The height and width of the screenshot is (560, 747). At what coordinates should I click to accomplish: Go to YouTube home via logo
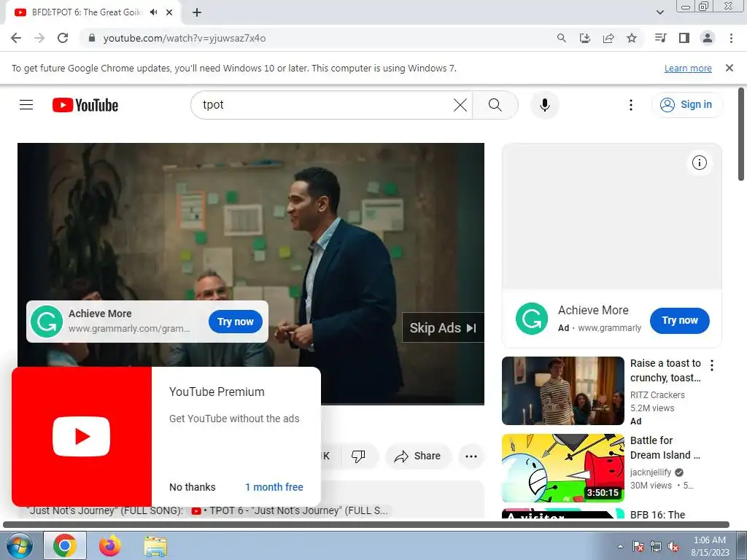[85, 105]
